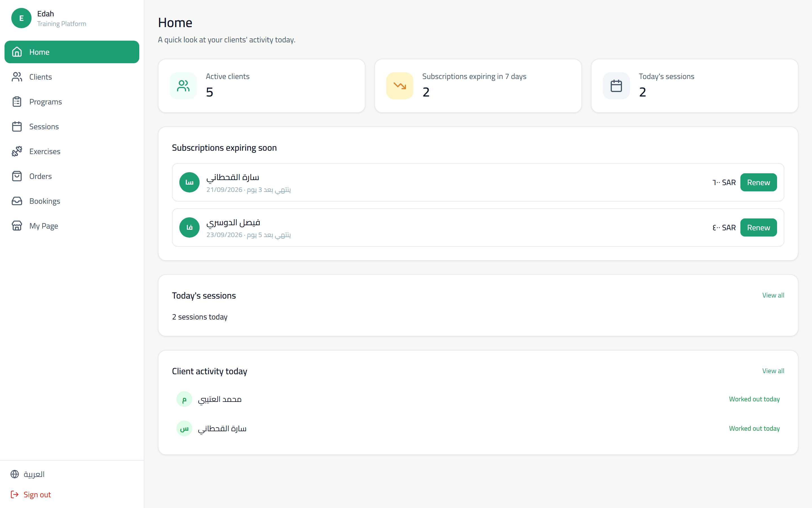Screen dimensions: 812x508
Task: Click the My Page storefront icon
Action: [17, 226]
